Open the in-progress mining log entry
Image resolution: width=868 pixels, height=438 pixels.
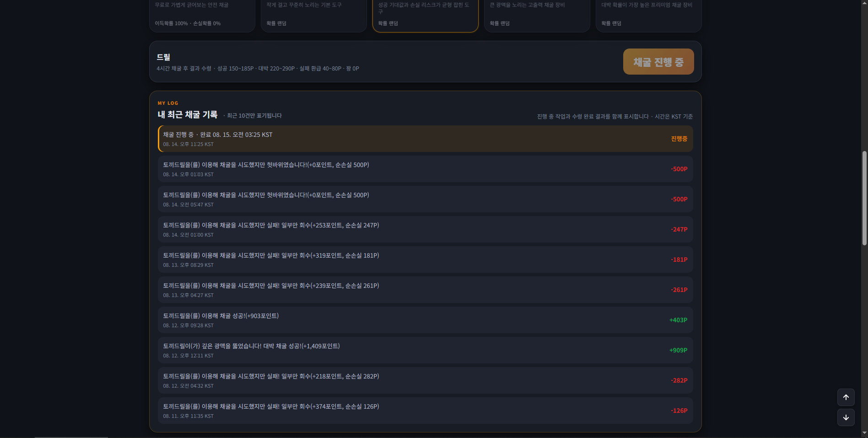pos(426,139)
